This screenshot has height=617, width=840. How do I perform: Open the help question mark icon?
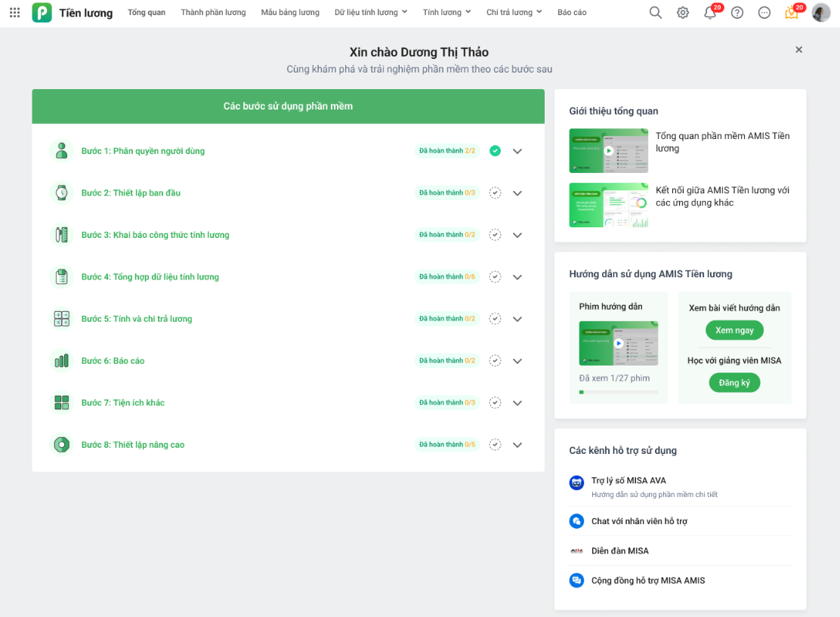737,12
